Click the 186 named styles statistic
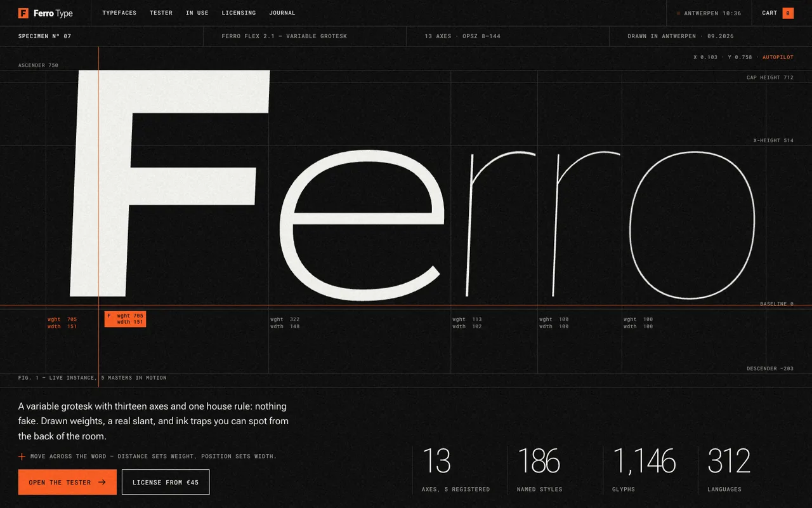 coord(540,470)
